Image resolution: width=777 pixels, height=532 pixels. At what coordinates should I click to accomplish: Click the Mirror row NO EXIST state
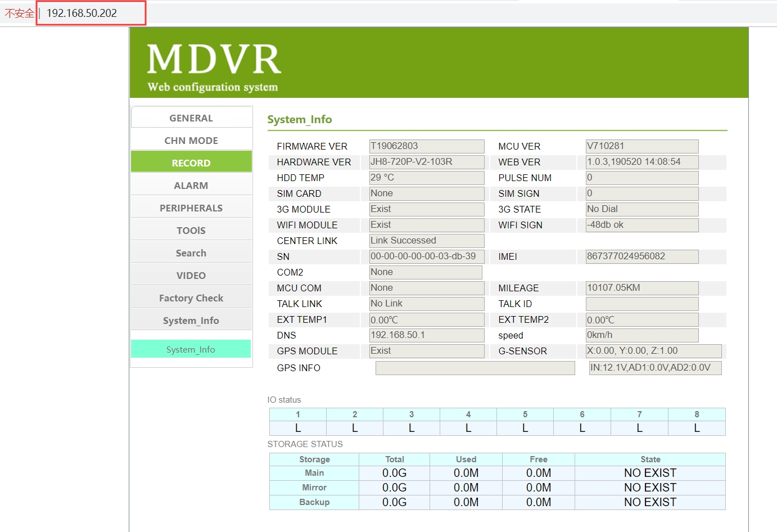tap(650, 488)
